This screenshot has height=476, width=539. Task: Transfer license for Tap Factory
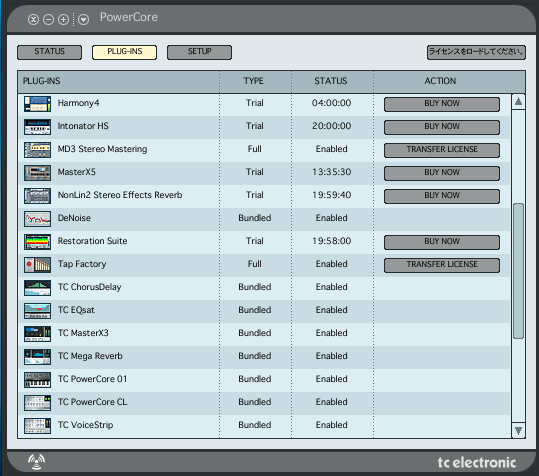442,265
